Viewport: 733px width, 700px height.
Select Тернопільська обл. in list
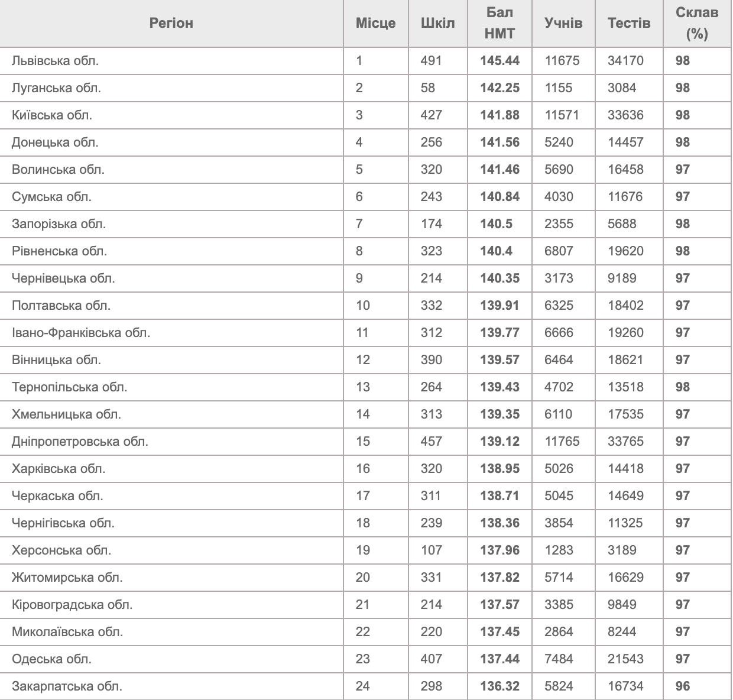(x=69, y=387)
